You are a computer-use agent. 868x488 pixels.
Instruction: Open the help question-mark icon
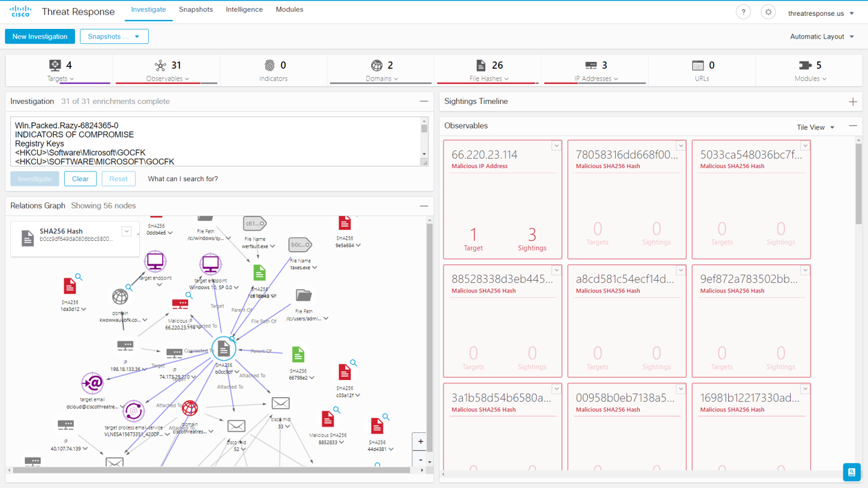(743, 12)
